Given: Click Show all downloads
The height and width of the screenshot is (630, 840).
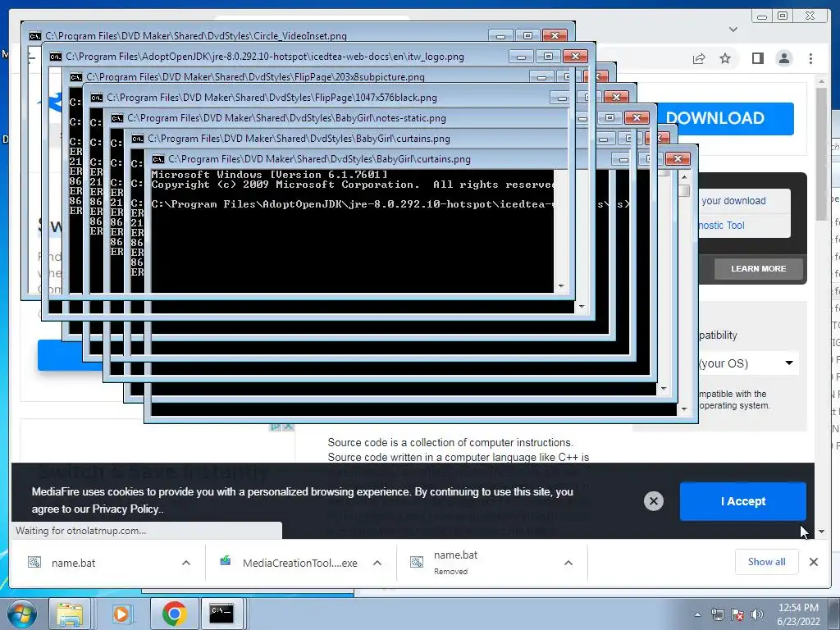Looking at the screenshot, I should click(767, 562).
